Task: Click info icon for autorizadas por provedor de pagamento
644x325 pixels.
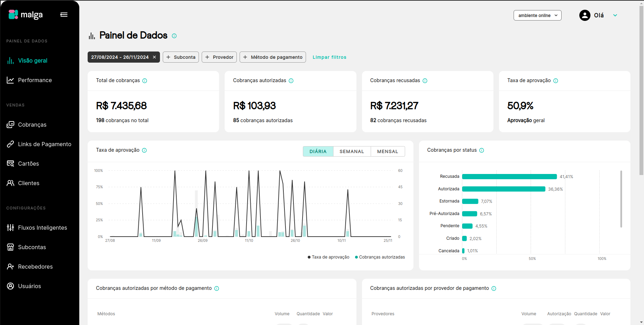Action: pos(494,288)
